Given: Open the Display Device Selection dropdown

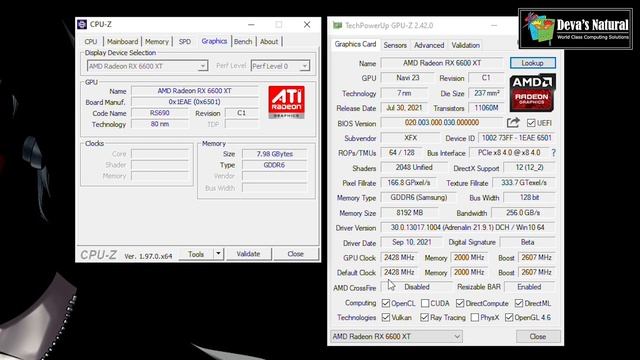Looking at the screenshot, I should click(147, 66).
